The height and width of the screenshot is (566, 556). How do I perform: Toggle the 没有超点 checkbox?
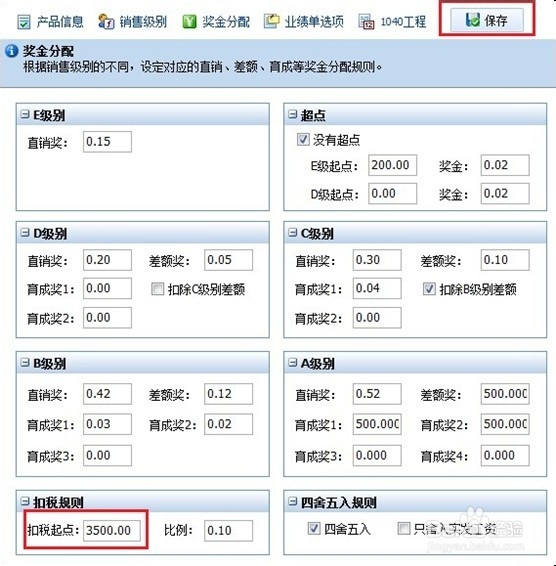point(303,139)
